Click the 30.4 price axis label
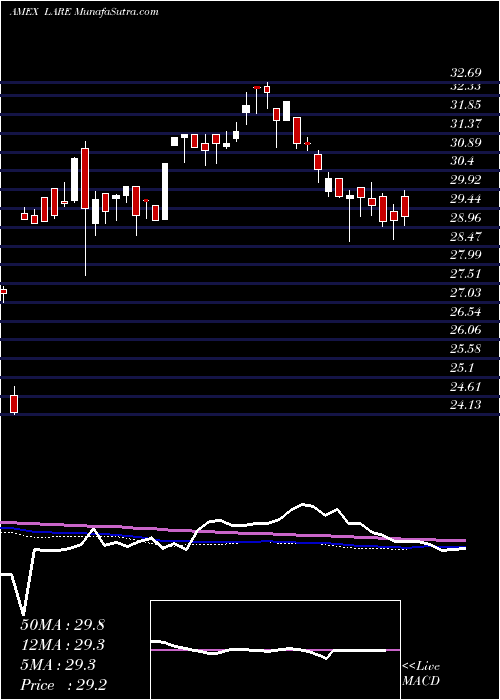This screenshot has height=700, width=500. [462, 161]
